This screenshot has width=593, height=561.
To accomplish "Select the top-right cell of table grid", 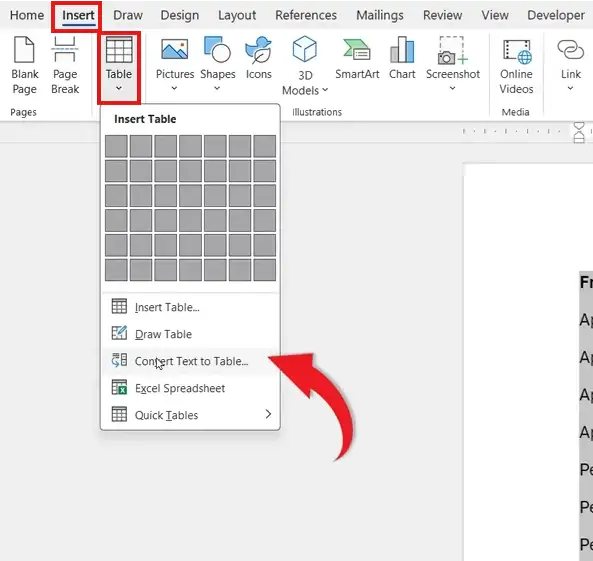I will click(265, 146).
